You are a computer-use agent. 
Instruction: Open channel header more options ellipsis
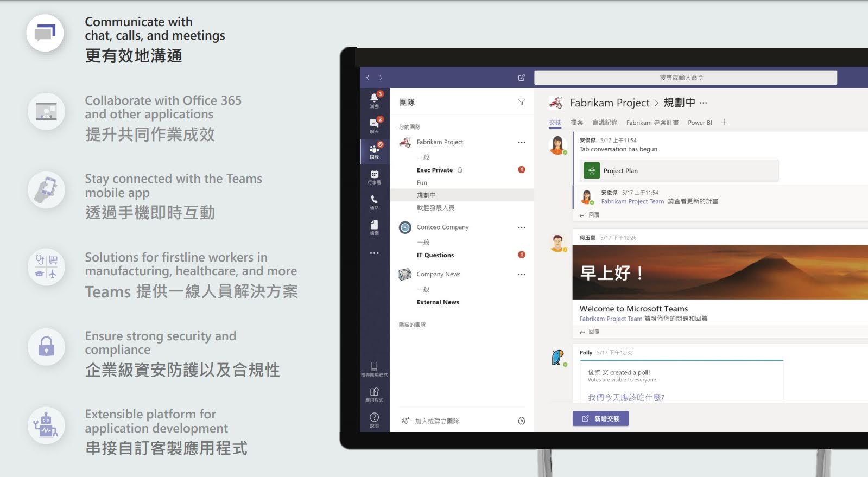click(x=704, y=103)
